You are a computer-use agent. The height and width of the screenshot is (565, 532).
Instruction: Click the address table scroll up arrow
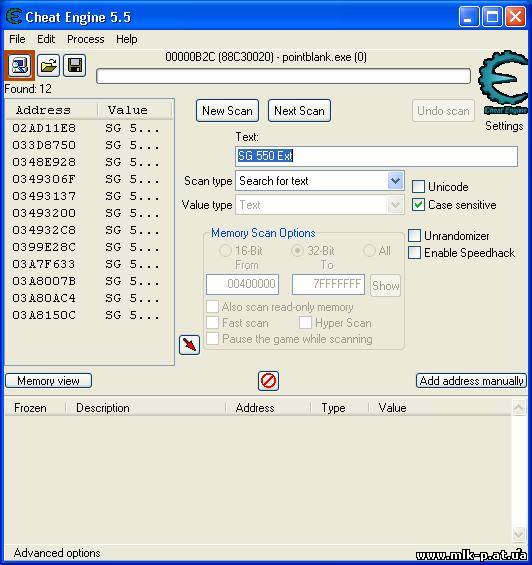(519, 408)
